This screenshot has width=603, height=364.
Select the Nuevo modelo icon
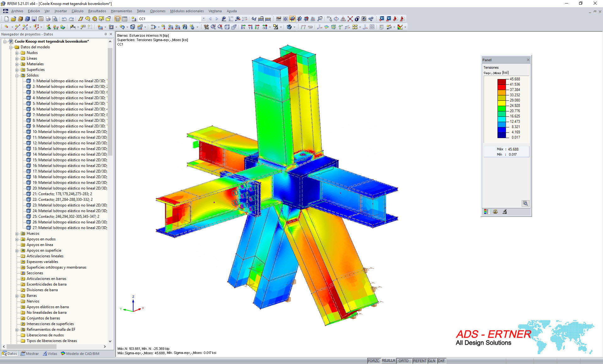[7, 19]
